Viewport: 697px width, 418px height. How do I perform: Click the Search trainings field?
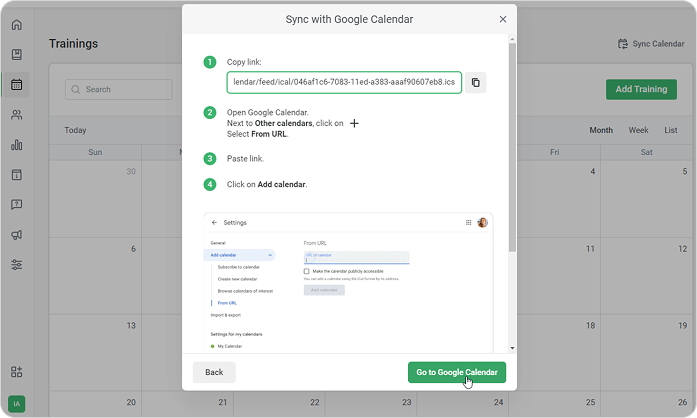(x=120, y=89)
